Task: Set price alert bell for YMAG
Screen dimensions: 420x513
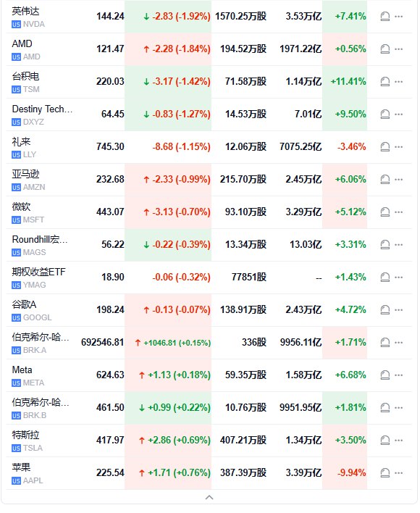Action: tap(385, 278)
